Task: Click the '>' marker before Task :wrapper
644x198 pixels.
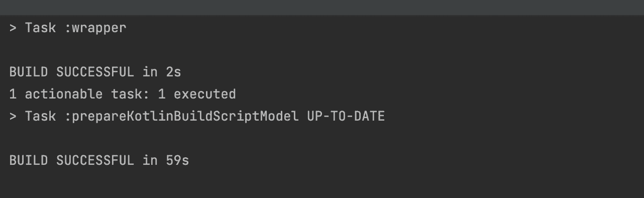Action: (13, 28)
